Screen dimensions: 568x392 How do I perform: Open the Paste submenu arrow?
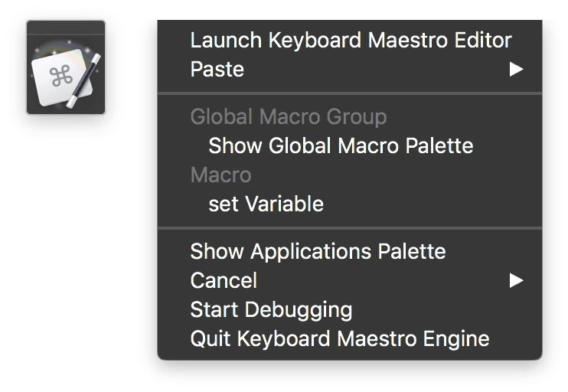click(x=516, y=70)
